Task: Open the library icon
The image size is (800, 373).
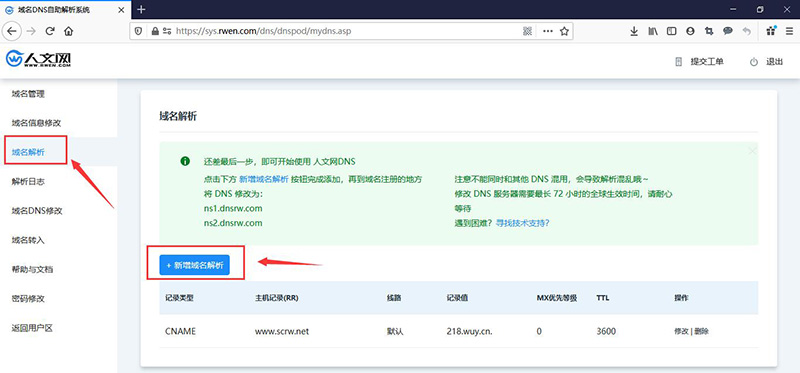Action: [x=653, y=31]
